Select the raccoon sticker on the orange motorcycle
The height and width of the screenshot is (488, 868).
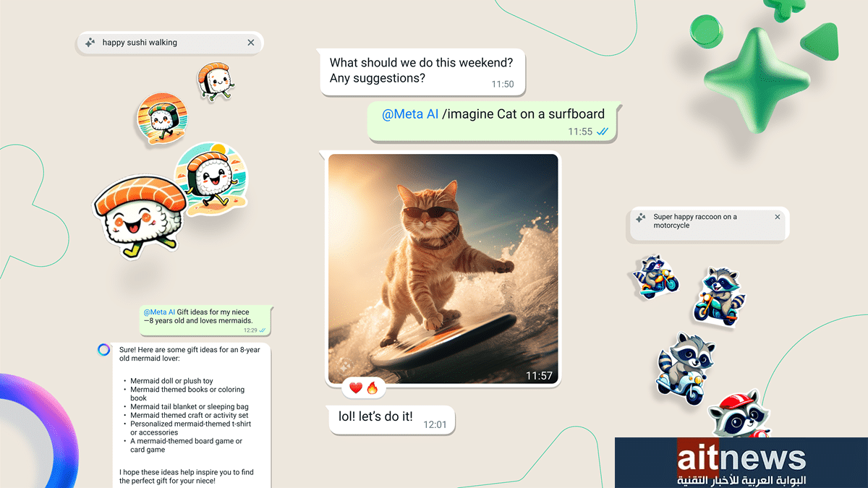[x=655, y=275]
